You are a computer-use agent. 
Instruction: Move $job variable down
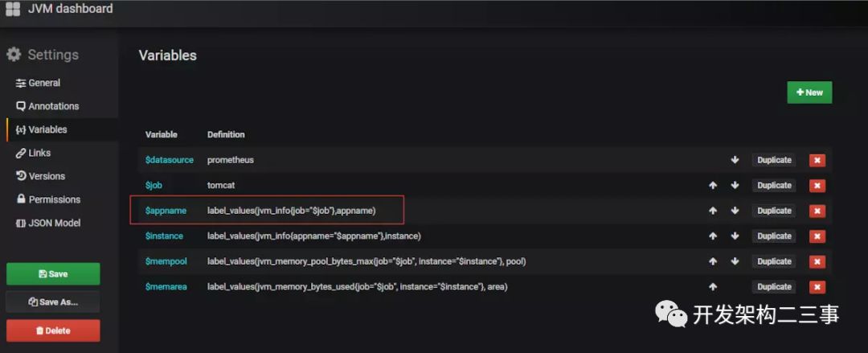(735, 185)
